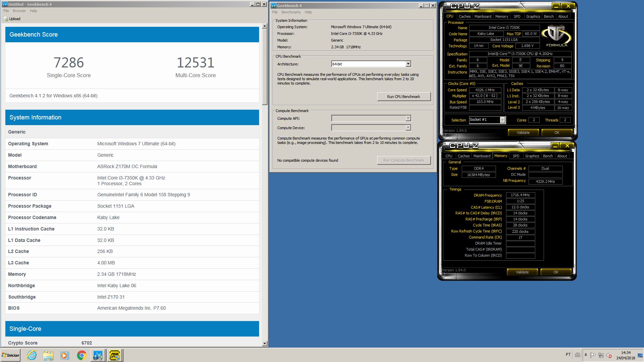Expand the Architecture 64-bit dropdown

408,64
